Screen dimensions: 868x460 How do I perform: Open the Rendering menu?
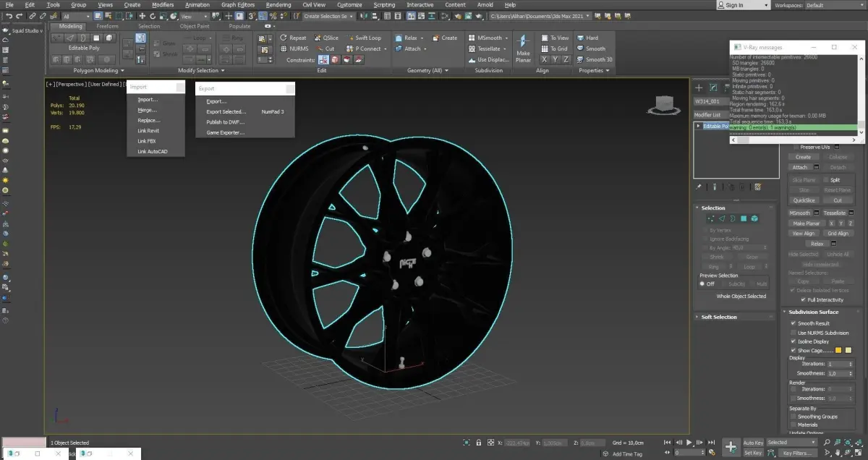click(278, 5)
